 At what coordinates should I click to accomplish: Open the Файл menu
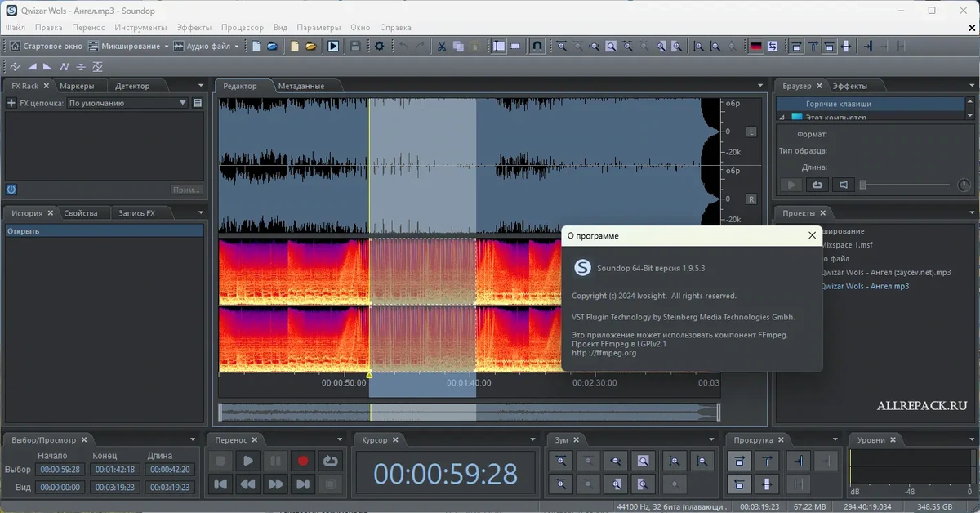pyautogui.click(x=15, y=27)
